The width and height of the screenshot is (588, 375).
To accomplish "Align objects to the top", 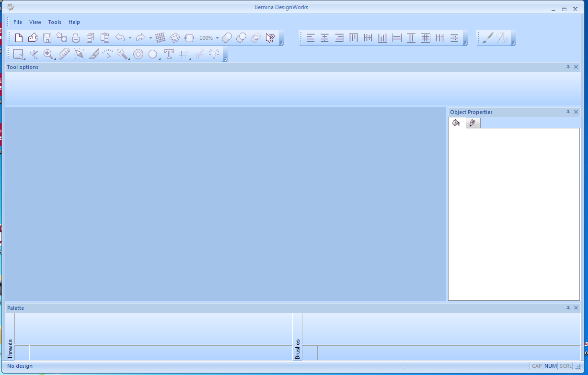I will pos(354,38).
